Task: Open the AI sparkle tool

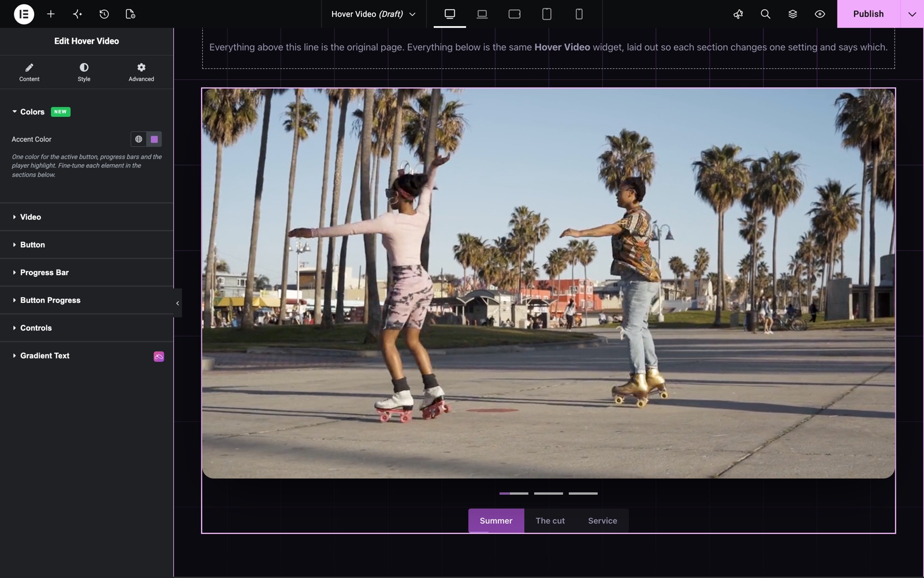Action: coord(77,14)
